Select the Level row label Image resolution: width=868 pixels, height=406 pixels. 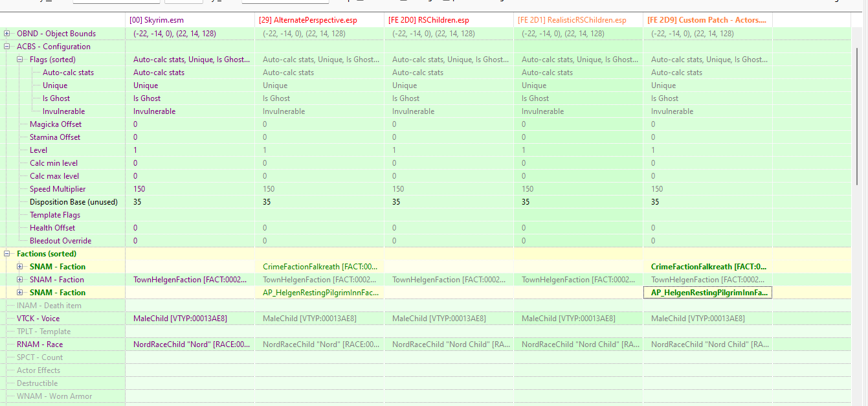(x=38, y=150)
